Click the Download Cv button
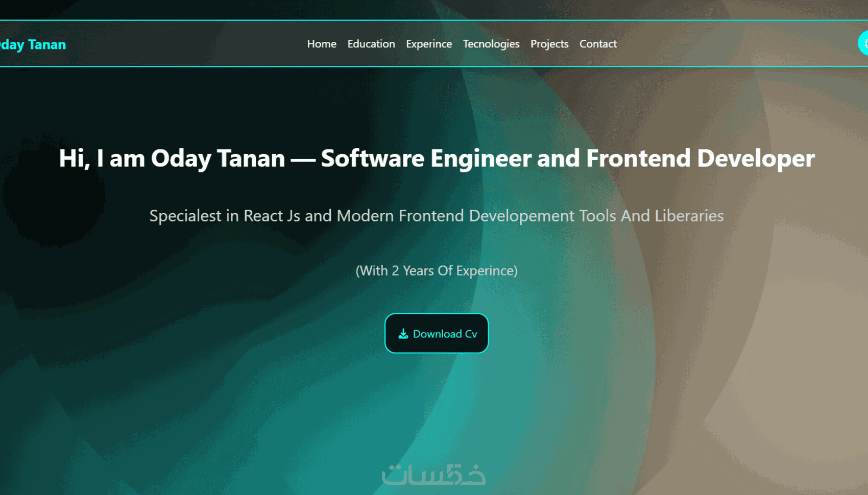868x495 pixels. (437, 333)
